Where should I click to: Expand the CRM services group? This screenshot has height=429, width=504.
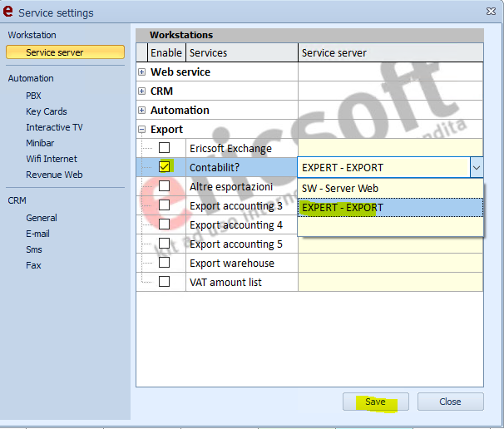click(x=142, y=91)
